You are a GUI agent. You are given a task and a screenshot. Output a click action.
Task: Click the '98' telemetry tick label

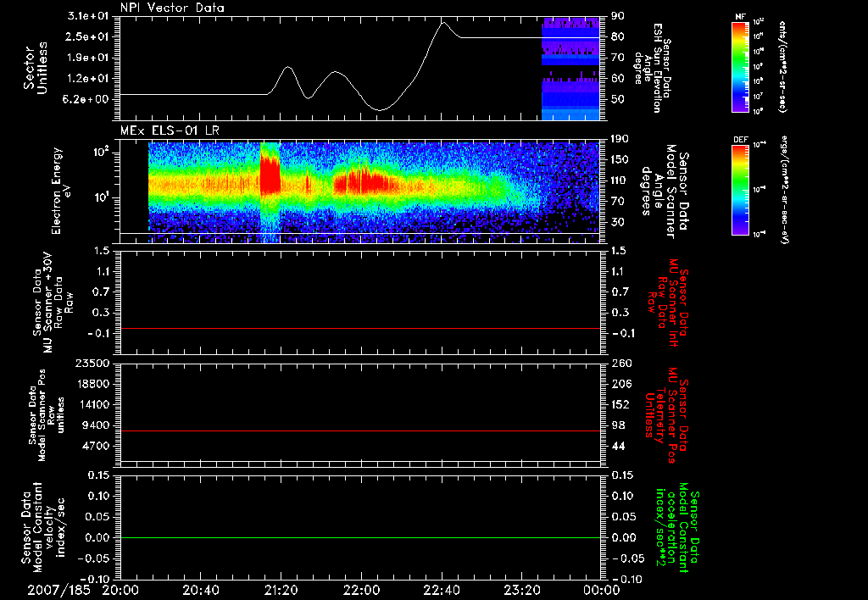click(x=618, y=425)
